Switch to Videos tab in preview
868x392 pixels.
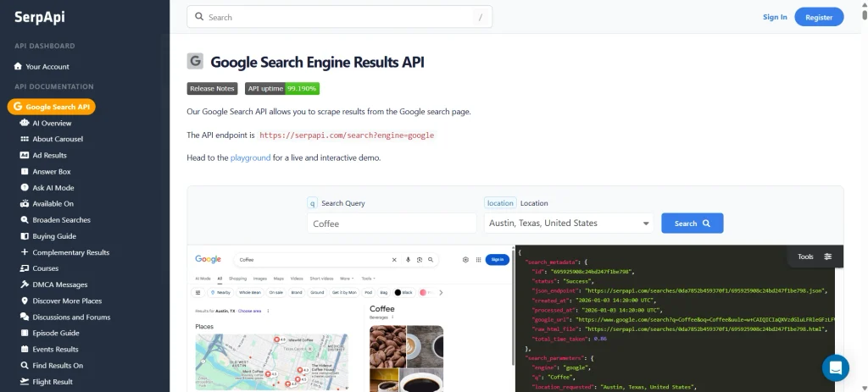pyautogui.click(x=297, y=279)
